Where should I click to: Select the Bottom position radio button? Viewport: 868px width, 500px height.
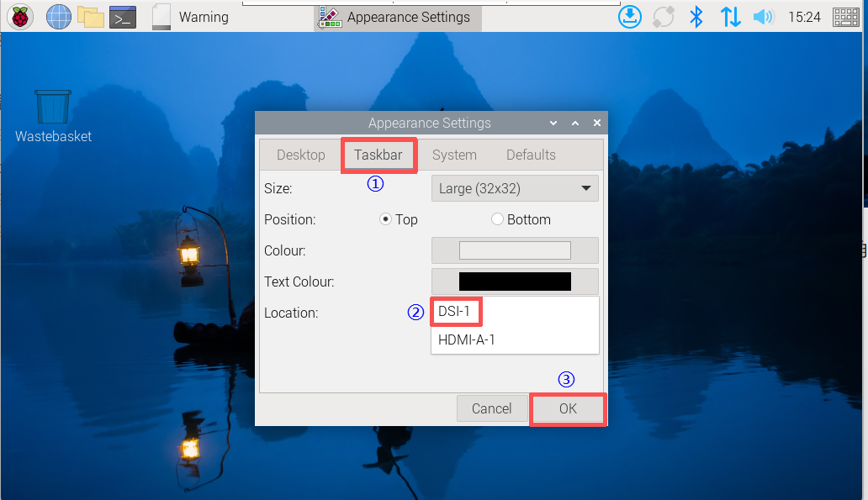(x=497, y=219)
